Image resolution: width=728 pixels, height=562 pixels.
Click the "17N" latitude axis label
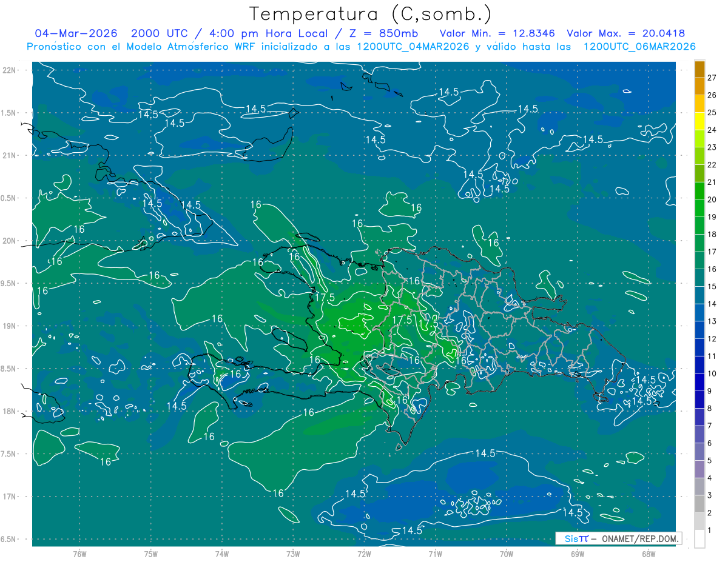(x=10, y=497)
